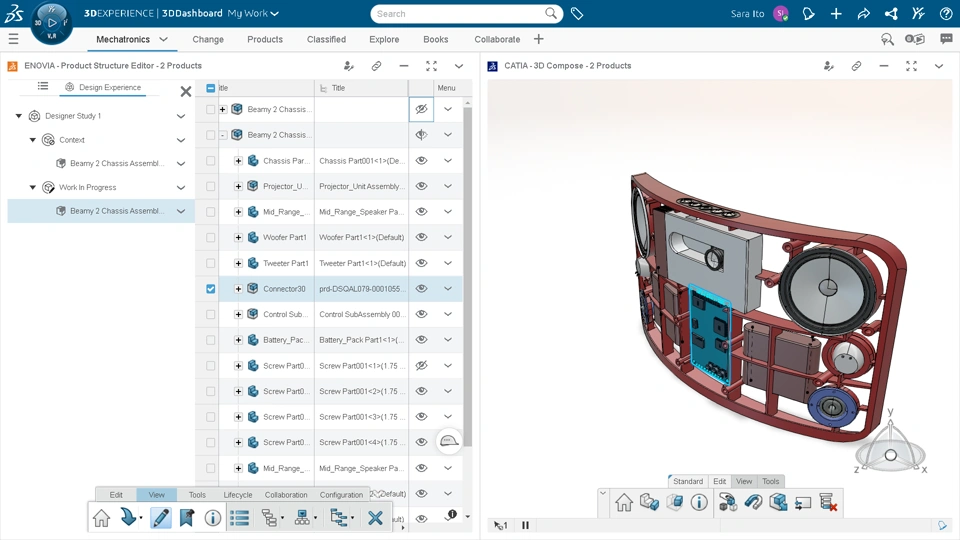
Task: Add a new dashboard tab with plus
Action: click(x=538, y=39)
